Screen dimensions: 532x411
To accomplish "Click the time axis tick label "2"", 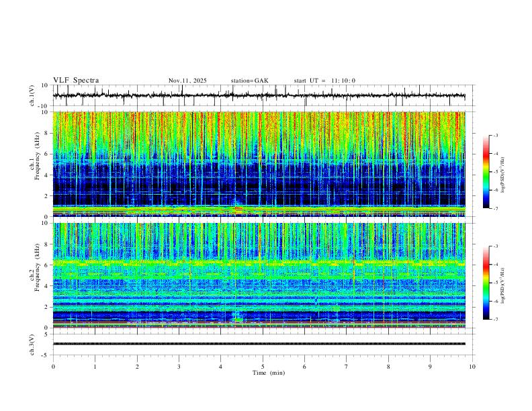I will pyautogui.click(x=137, y=367).
